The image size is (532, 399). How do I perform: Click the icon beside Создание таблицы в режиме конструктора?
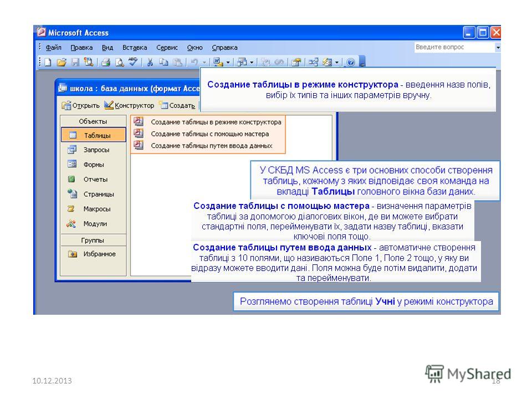click(139, 121)
